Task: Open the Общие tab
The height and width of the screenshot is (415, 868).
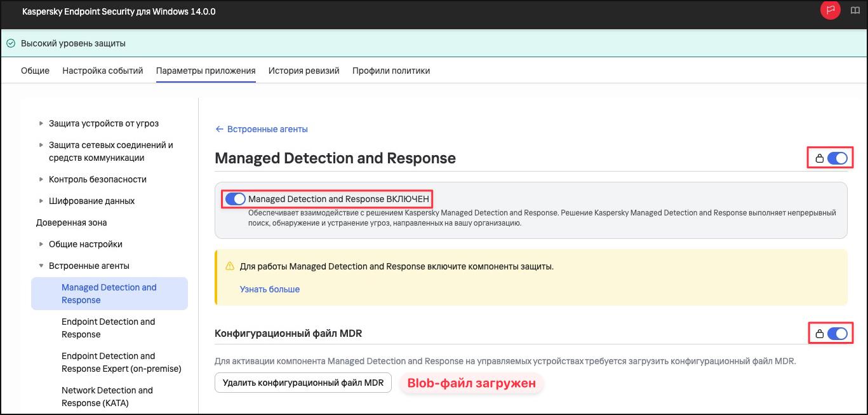Action: point(35,71)
